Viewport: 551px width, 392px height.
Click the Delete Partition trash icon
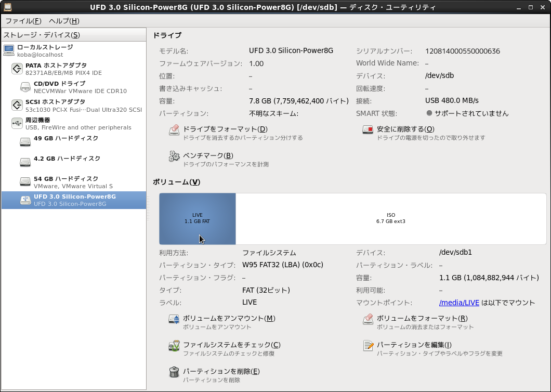pos(174,373)
